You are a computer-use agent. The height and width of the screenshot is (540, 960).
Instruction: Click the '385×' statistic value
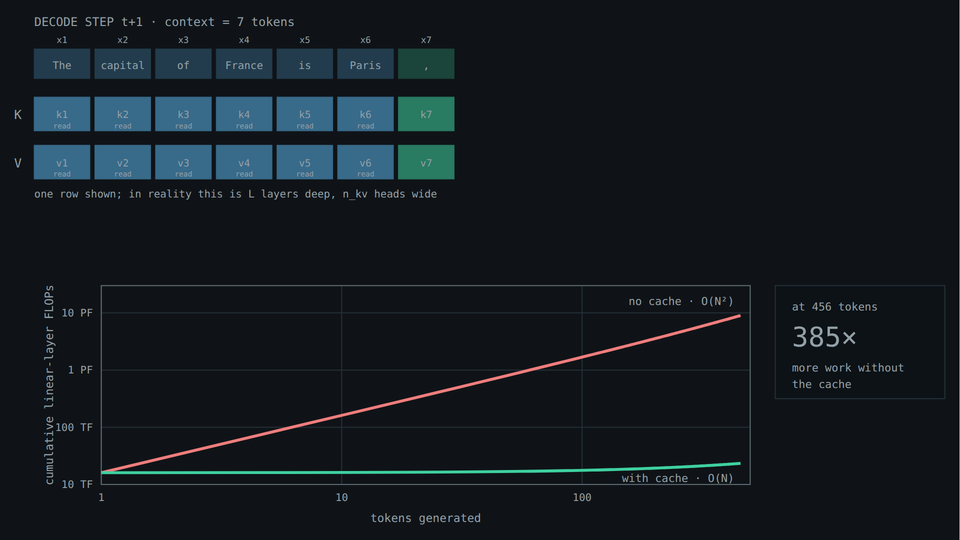[x=824, y=337]
